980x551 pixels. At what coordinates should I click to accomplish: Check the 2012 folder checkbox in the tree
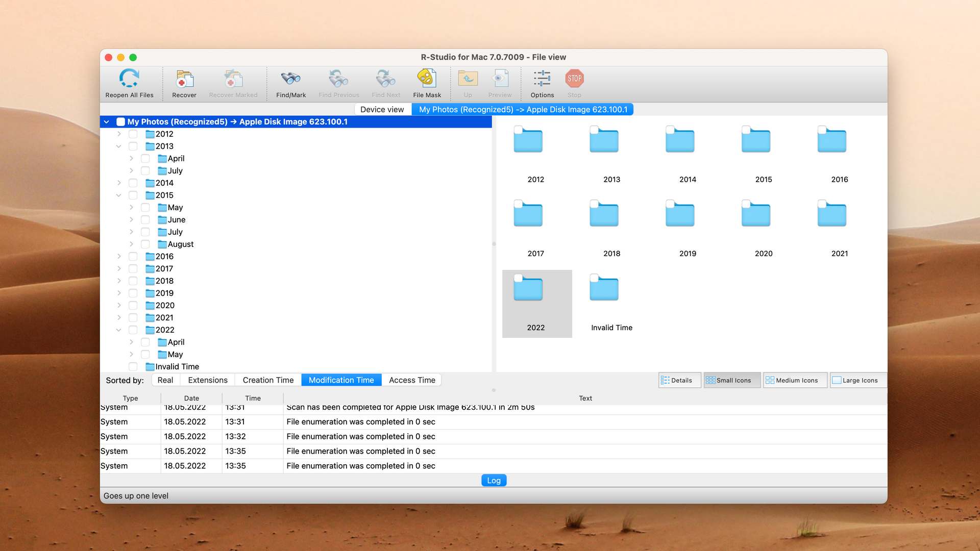tap(133, 134)
